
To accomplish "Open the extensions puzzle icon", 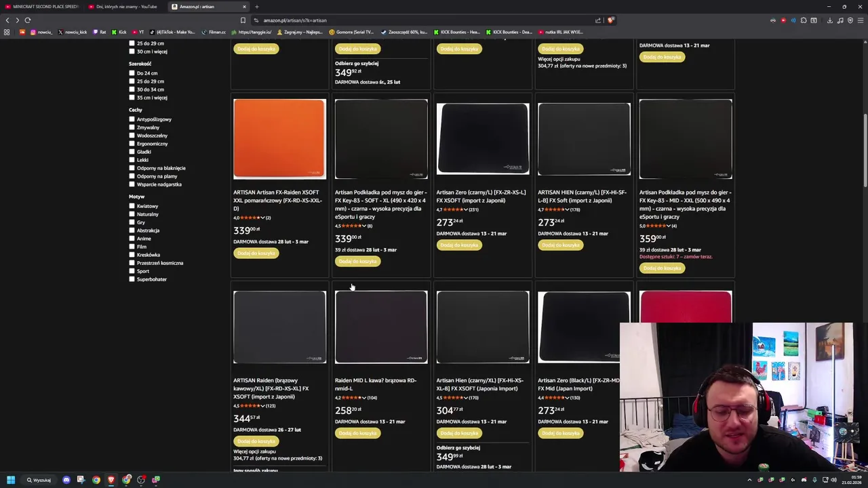I will [804, 20].
